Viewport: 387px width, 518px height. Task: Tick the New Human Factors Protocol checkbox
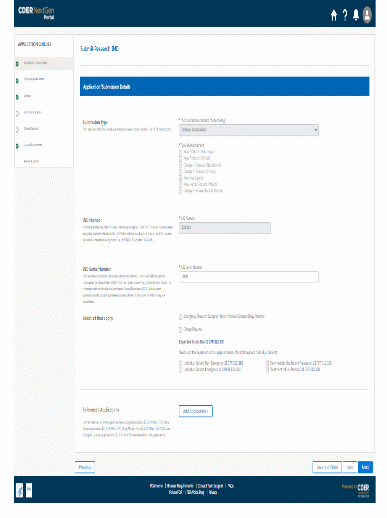180,184
